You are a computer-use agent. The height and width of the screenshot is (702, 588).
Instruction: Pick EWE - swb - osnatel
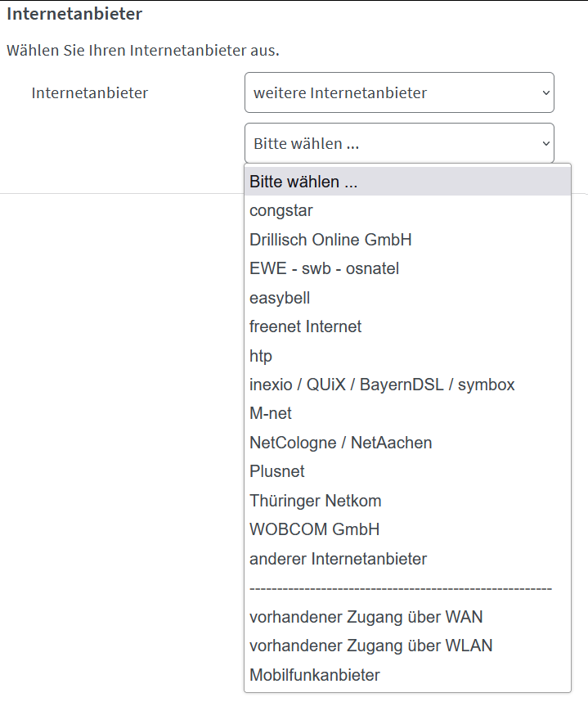tap(407, 268)
